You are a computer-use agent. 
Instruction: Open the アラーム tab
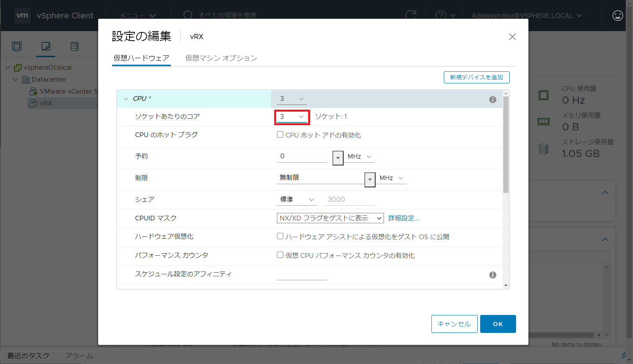(79, 356)
